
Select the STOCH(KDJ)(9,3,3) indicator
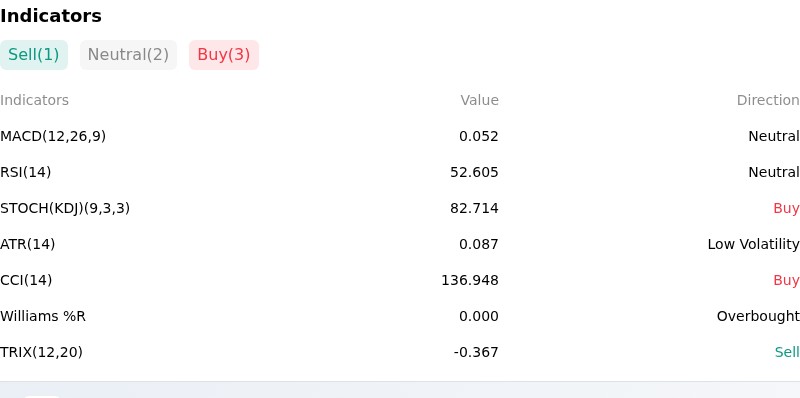(x=400, y=208)
